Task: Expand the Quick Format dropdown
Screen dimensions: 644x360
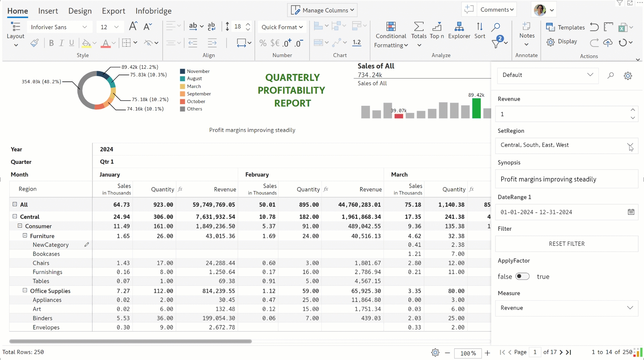Action: (x=282, y=27)
